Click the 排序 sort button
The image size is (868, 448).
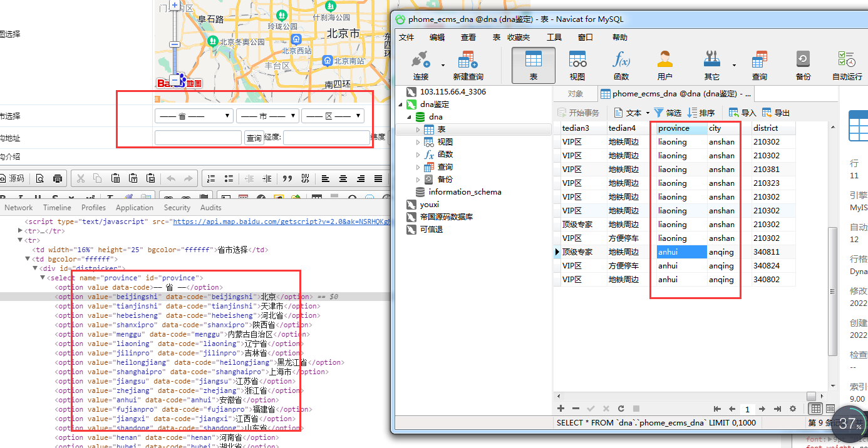point(701,113)
